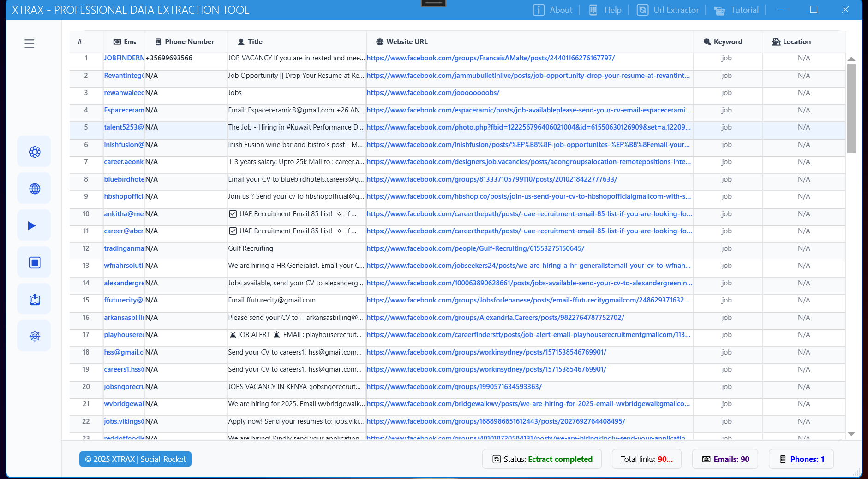
Task: Select phone number +35699693566
Action: pos(169,58)
